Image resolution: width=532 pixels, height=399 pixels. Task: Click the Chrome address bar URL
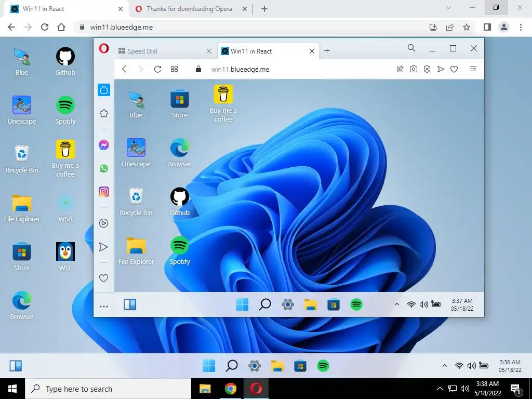(x=122, y=27)
